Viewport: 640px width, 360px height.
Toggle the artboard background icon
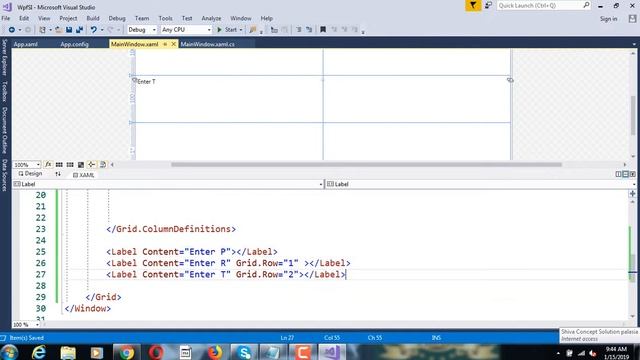click(81, 164)
